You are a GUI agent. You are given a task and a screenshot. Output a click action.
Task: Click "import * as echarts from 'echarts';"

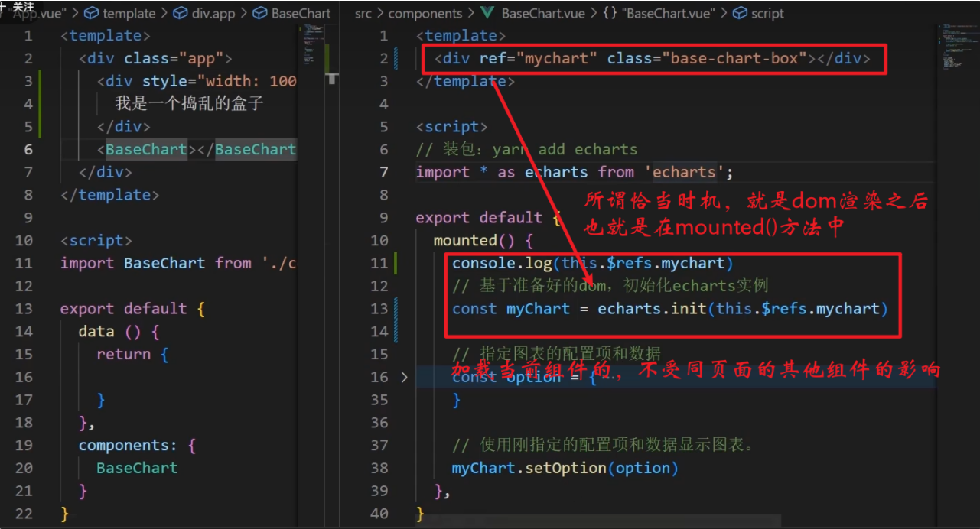[575, 172]
